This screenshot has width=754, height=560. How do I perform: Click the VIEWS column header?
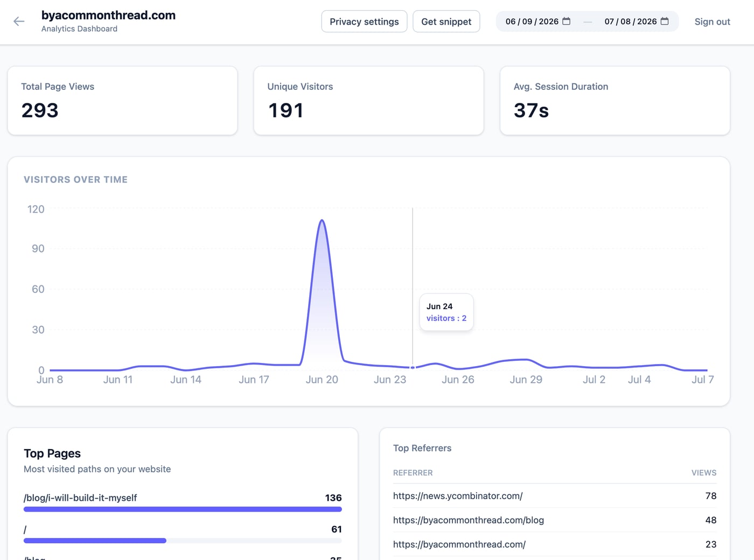[x=704, y=473]
